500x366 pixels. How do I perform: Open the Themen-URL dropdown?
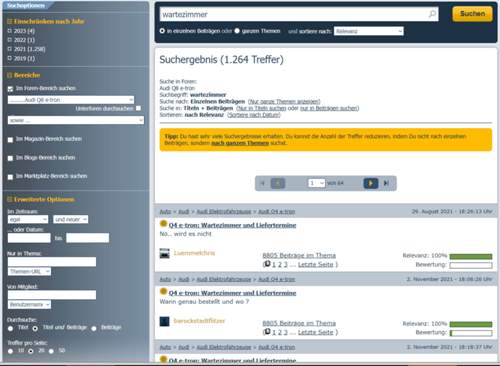coord(29,272)
